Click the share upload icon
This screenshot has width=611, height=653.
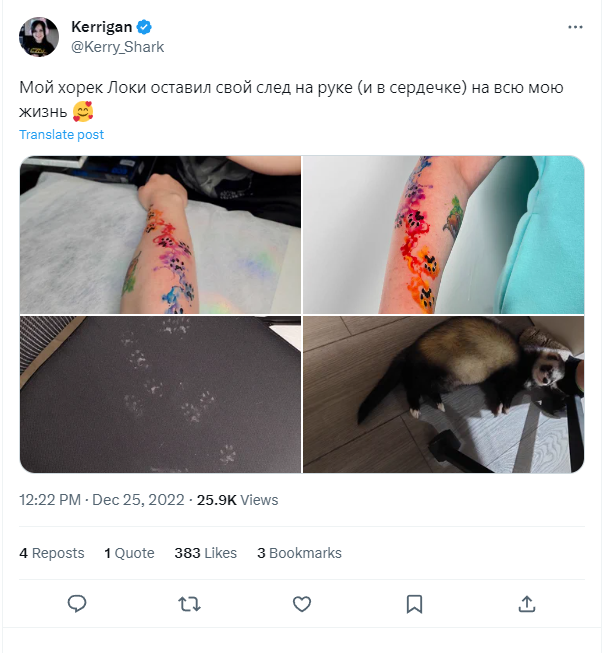coord(527,604)
